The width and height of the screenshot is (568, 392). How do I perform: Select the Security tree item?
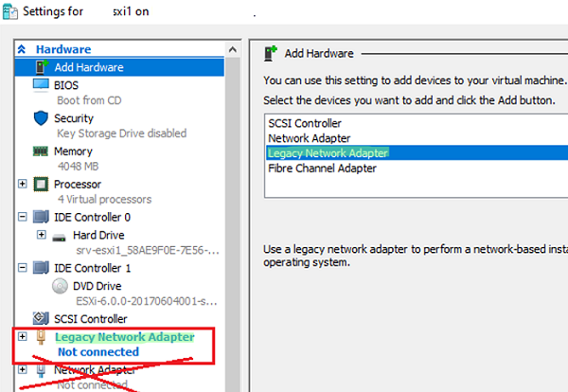click(74, 118)
